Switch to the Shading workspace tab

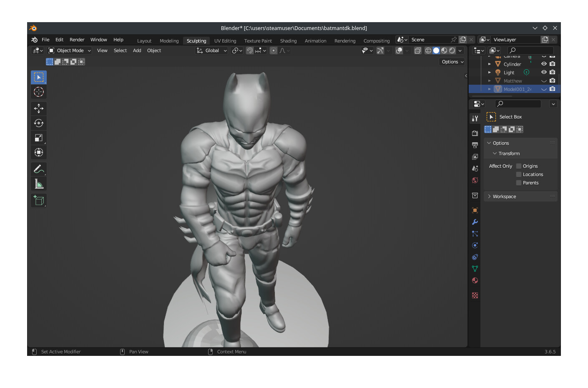tap(288, 41)
